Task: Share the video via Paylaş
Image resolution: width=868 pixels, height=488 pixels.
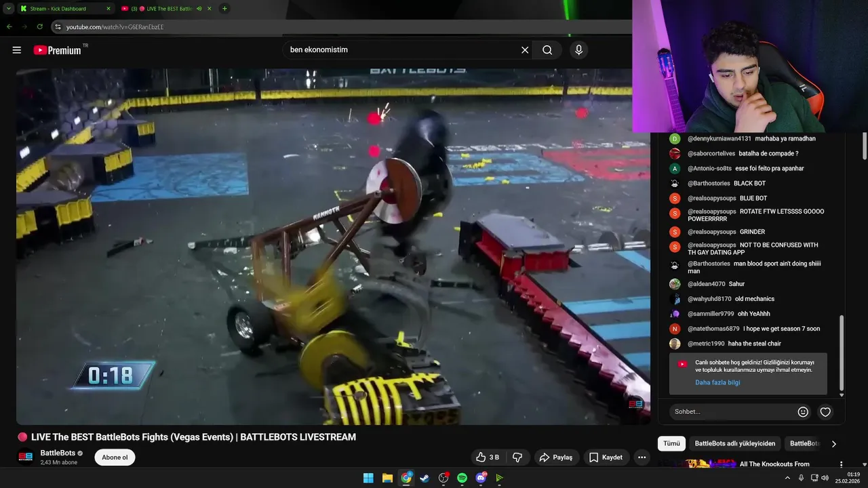Action: click(557, 457)
